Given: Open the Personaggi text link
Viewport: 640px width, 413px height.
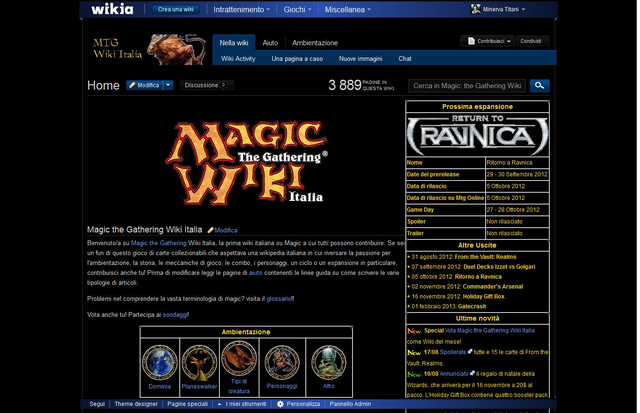Looking at the screenshot, I should (282, 386).
